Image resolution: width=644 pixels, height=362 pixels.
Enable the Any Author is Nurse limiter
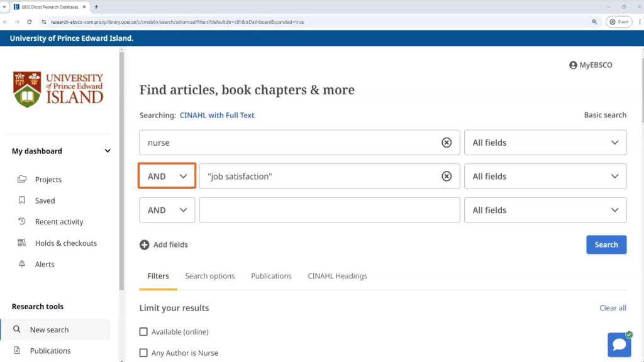pyautogui.click(x=143, y=353)
